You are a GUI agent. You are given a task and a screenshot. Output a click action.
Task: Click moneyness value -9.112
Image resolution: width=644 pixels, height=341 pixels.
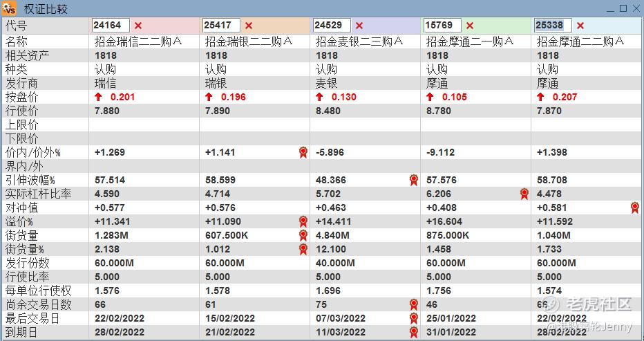click(440, 153)
